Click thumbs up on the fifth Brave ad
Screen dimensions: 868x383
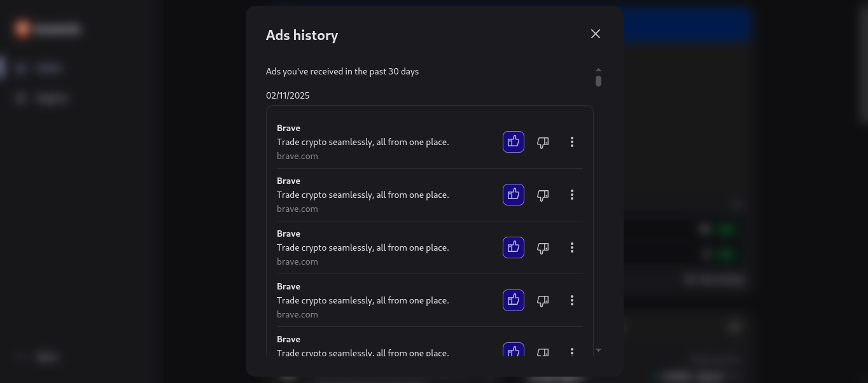pos(514,351)
